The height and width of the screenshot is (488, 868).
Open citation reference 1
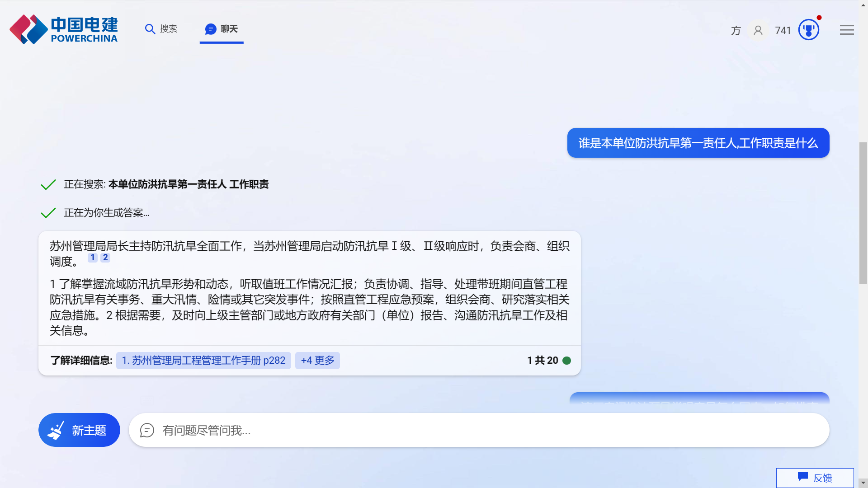93,258
